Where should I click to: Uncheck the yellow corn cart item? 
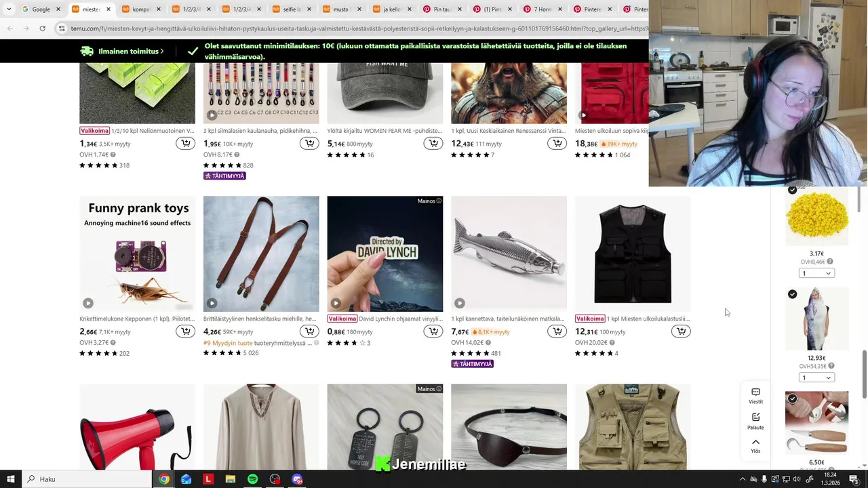(792, 190)
